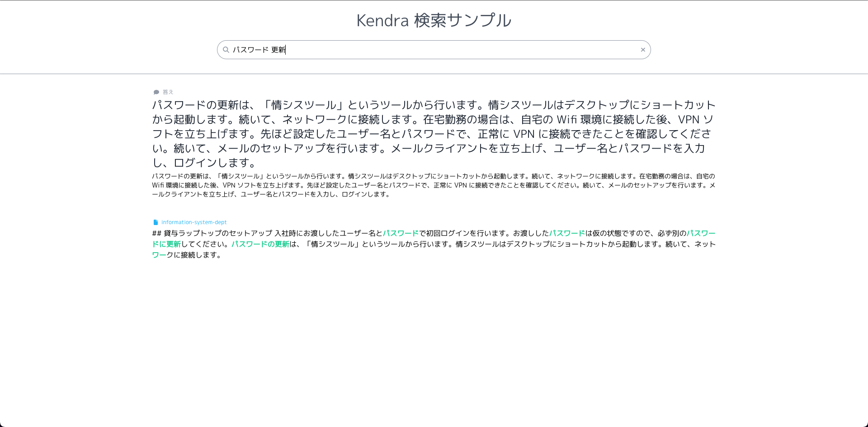The height and width of the screenshot is (427, 868).
Task: Click the large answer text about 情シスツール
Action: coord(434,134)
